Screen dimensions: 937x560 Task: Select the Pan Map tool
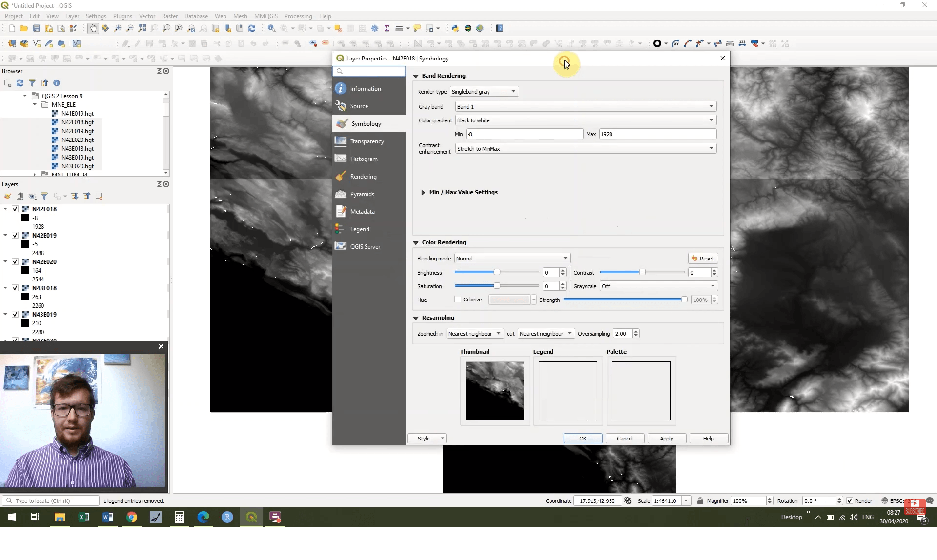(93, 28)
